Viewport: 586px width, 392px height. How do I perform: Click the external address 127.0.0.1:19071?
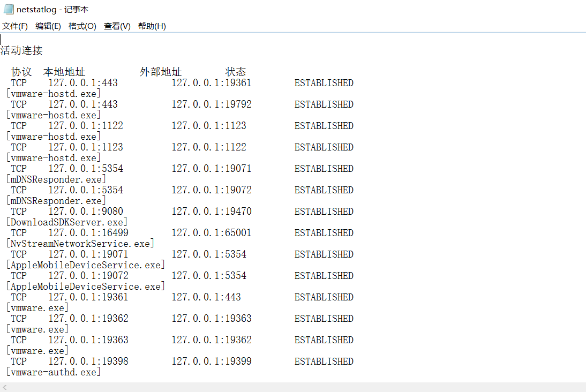tap(212, 169)
